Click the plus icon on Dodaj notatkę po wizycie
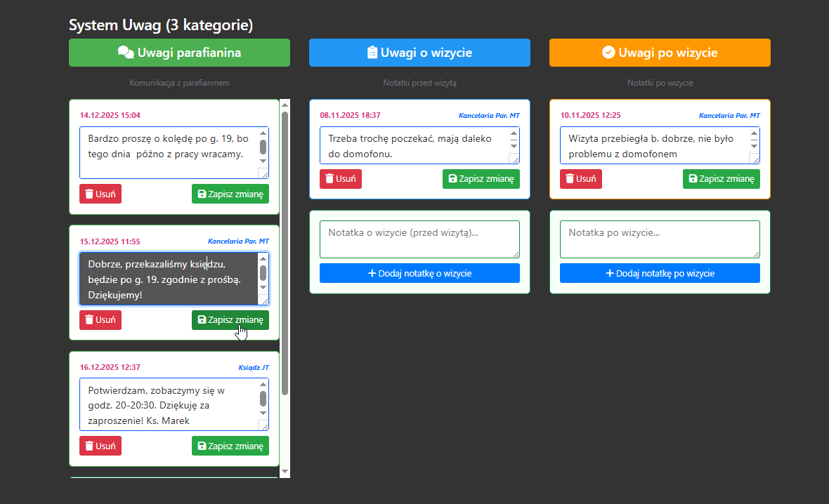This screenshot has height=504, width=829. coord(610,273)
